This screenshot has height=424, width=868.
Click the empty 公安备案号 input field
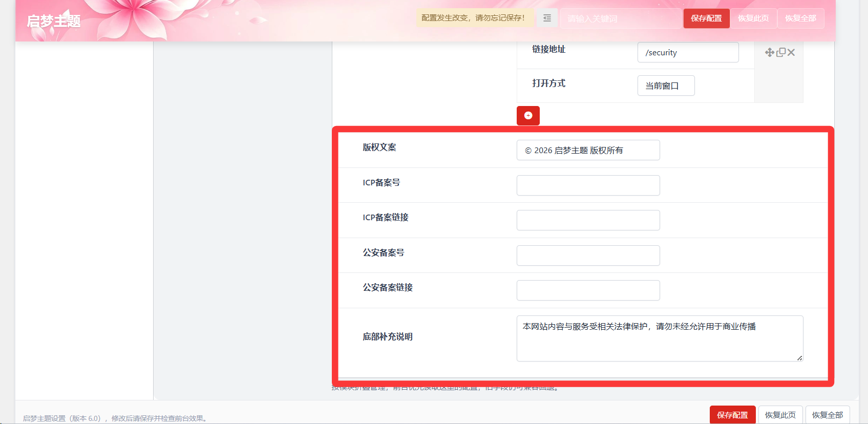tap(588, 256)
